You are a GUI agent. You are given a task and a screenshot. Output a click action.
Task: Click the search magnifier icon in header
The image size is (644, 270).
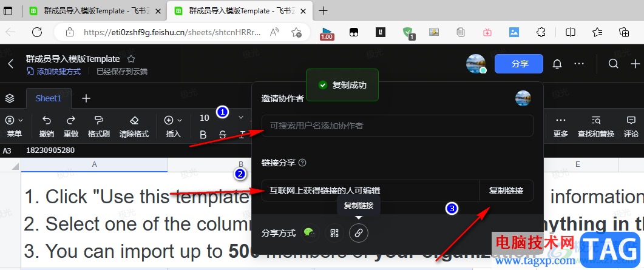click(613, 64)
